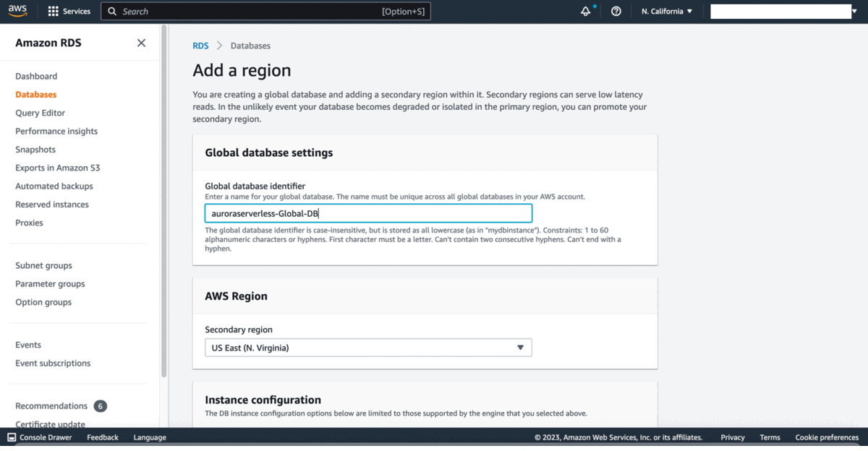Screen dimensions: 868x451
Task: Open Events in the sidebar
Action: point(28,345)
